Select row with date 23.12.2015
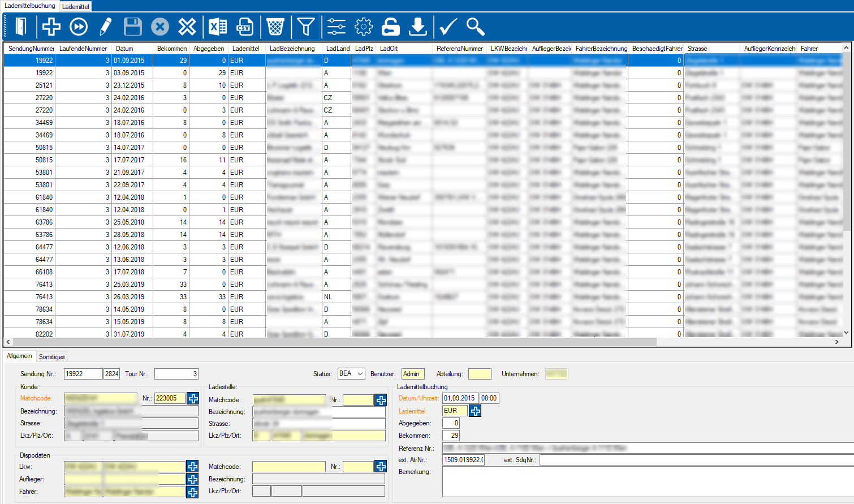This screenshot has width=854, height=504. click(x=423, y=85)
